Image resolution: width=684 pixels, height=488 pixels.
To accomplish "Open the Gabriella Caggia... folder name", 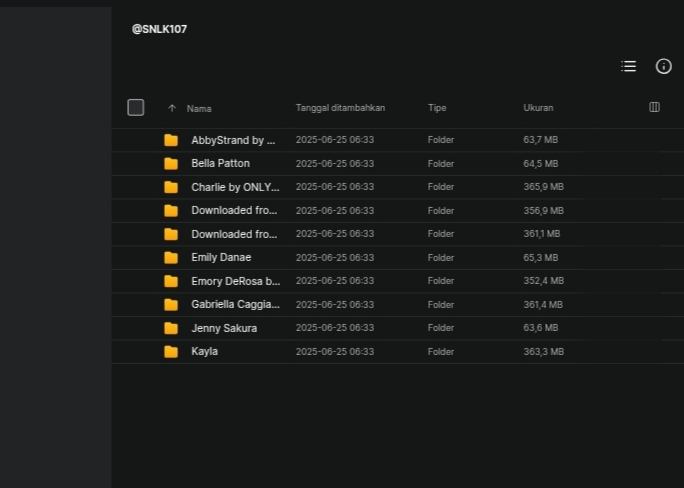I will tap(236, 304).
